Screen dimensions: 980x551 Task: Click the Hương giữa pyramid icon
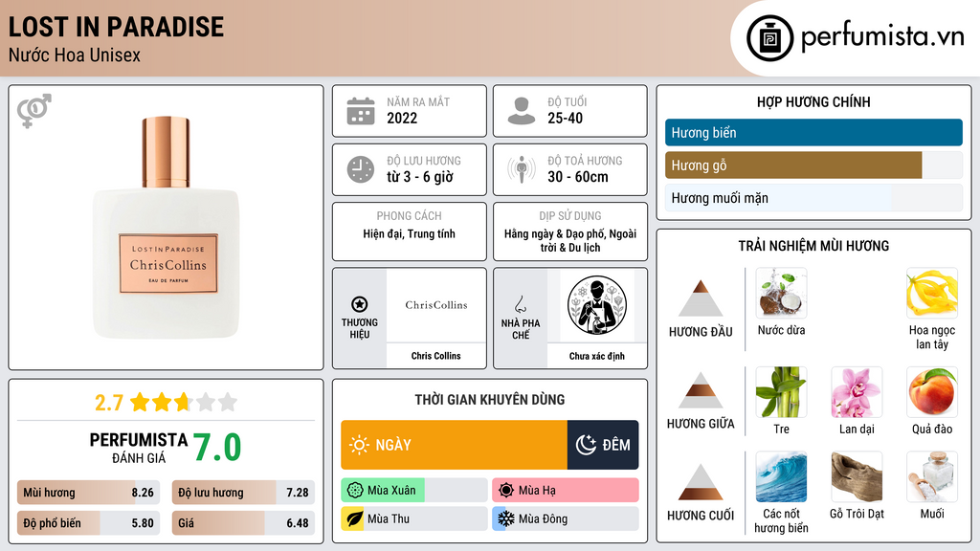click(x=701, y=390)
